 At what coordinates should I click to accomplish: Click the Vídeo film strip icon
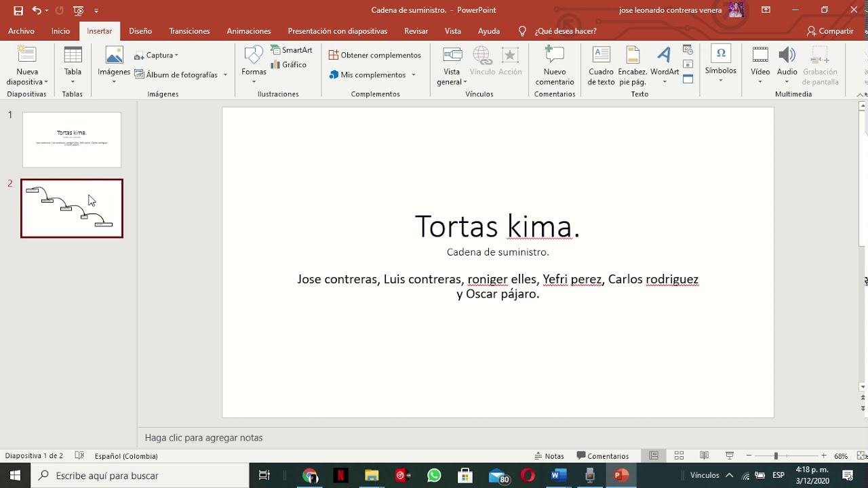coord(760,56)
